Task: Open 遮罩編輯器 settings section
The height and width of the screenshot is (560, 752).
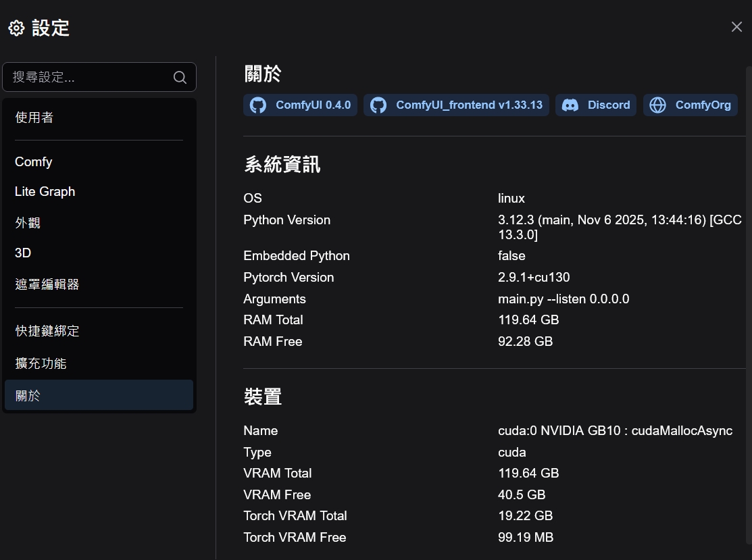Action: point(47,284)
